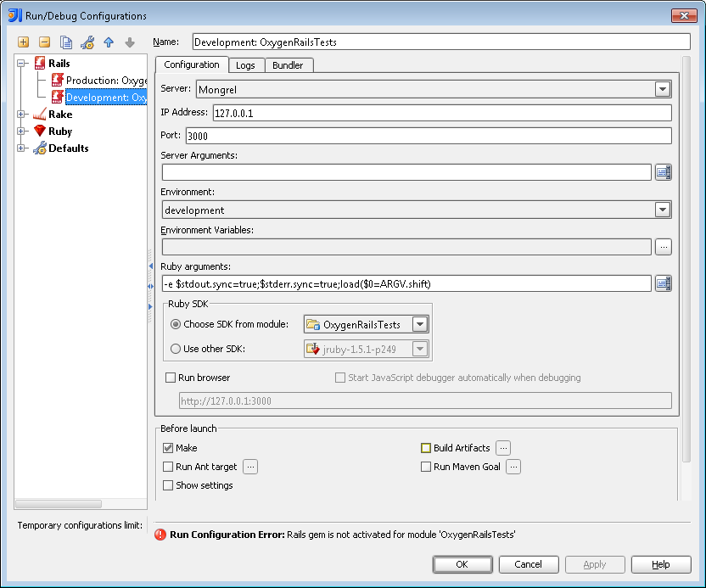Viewport: 706px width, 588px height.
Task: Edit configuration defaults with the wrench icon
Action: 87,41
